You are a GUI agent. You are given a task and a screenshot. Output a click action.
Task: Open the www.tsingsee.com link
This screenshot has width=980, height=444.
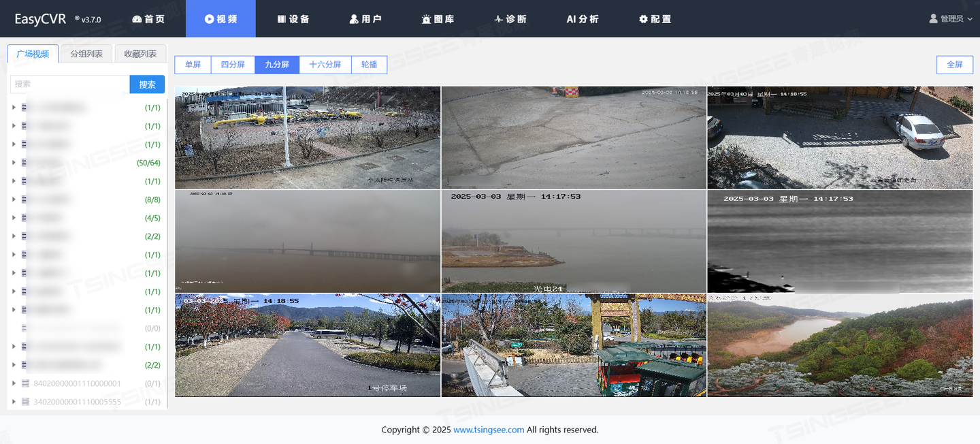489,430
